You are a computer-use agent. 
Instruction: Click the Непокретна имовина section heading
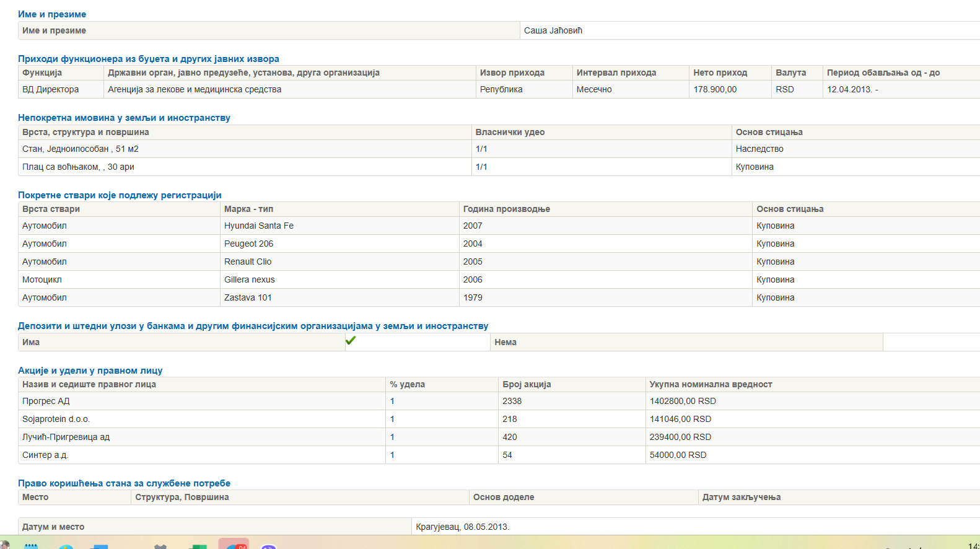(124, 118)
